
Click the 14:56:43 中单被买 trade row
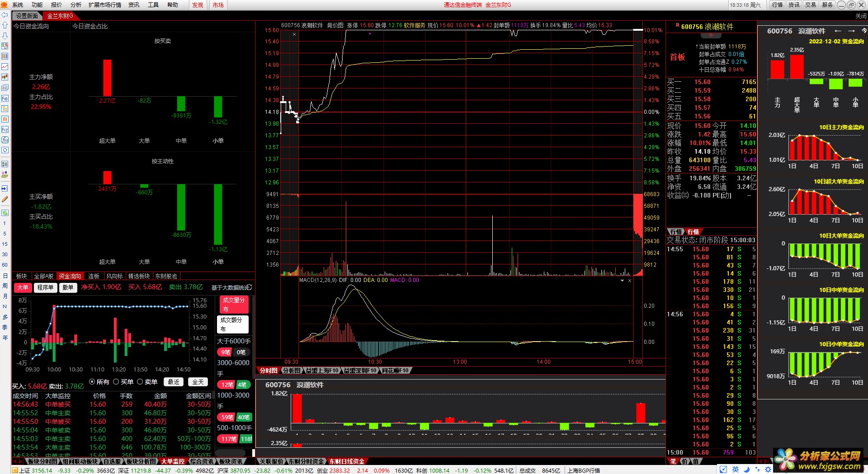112,404
